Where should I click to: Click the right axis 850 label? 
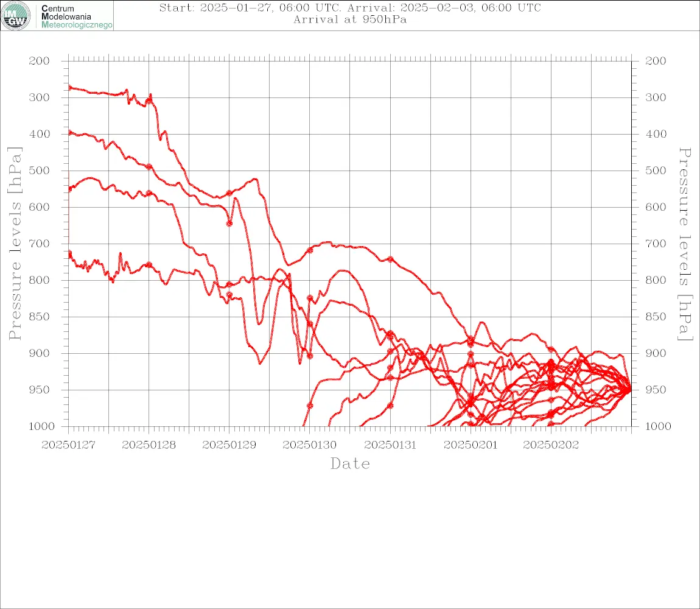pyautogui.click(x=656, y=317)
